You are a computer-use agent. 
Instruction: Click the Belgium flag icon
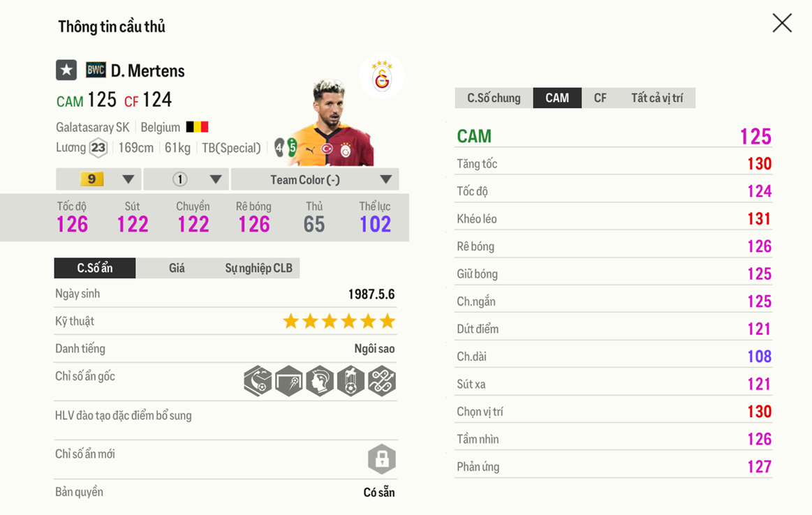[197, 128]
